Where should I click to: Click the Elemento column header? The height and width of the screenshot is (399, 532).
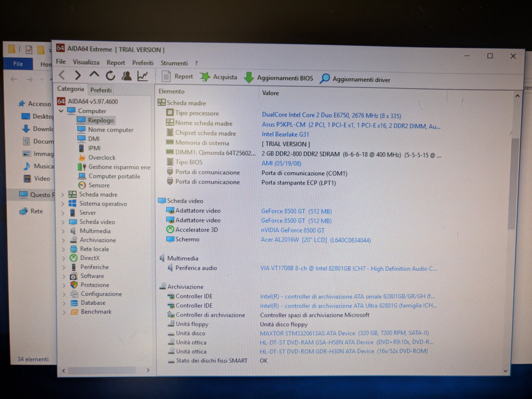coord(172,91)
